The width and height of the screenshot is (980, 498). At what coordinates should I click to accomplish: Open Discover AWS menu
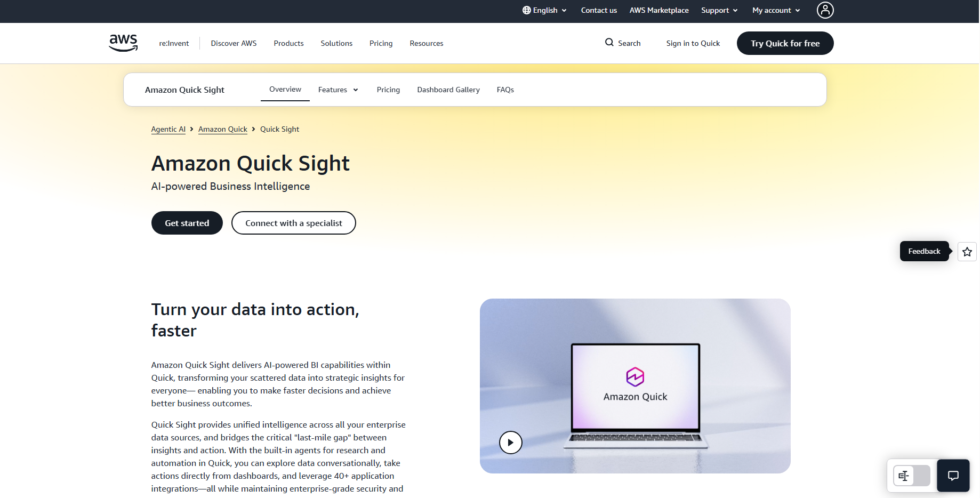[234, 43]
